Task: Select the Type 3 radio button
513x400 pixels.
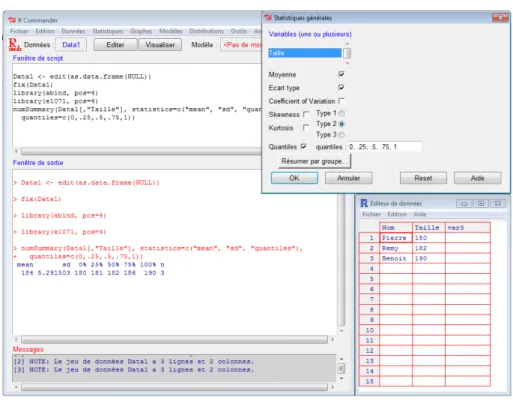Action: point(341,135)
